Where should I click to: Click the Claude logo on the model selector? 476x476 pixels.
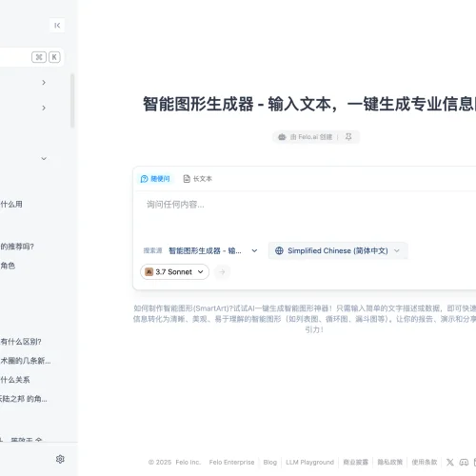pyautogui.click(x=149, y=272)
